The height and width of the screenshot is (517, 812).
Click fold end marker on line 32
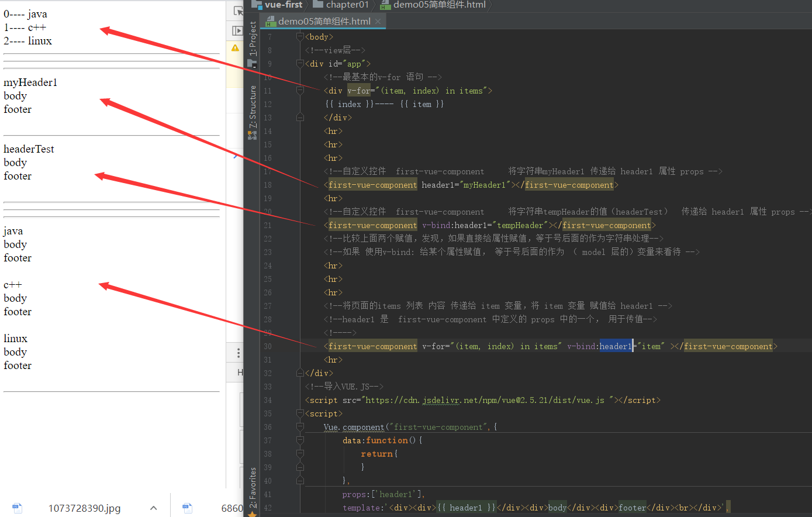(x=300, y=373)
